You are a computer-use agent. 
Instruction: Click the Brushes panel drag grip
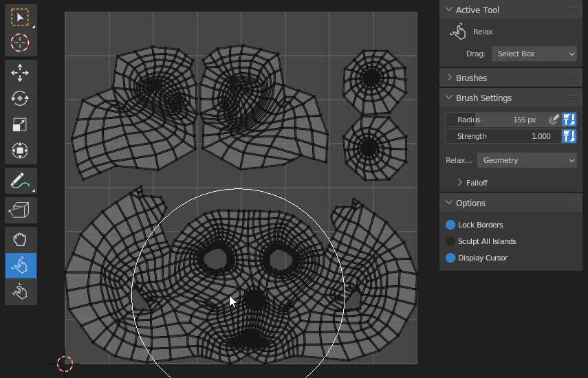coord(573,78)
